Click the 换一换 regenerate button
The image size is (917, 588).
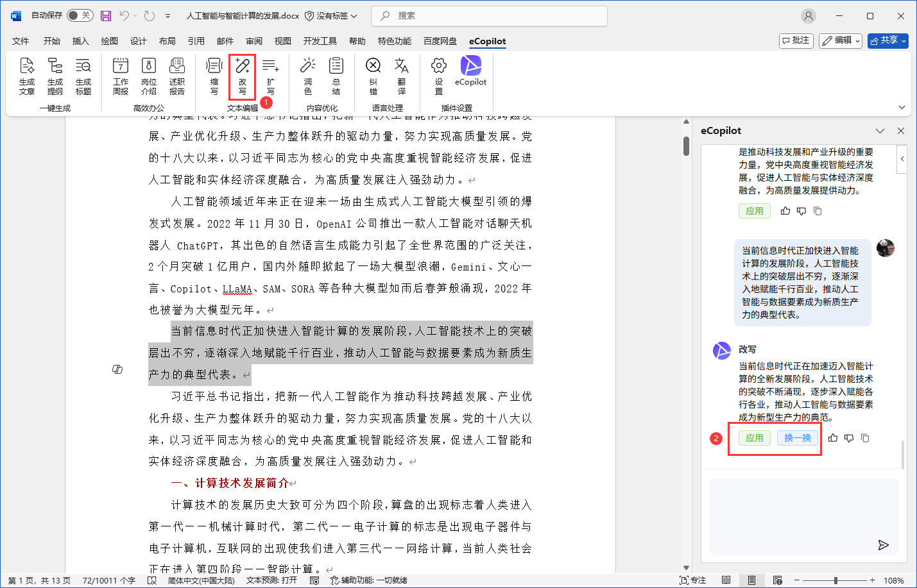[x=798, y=438]
